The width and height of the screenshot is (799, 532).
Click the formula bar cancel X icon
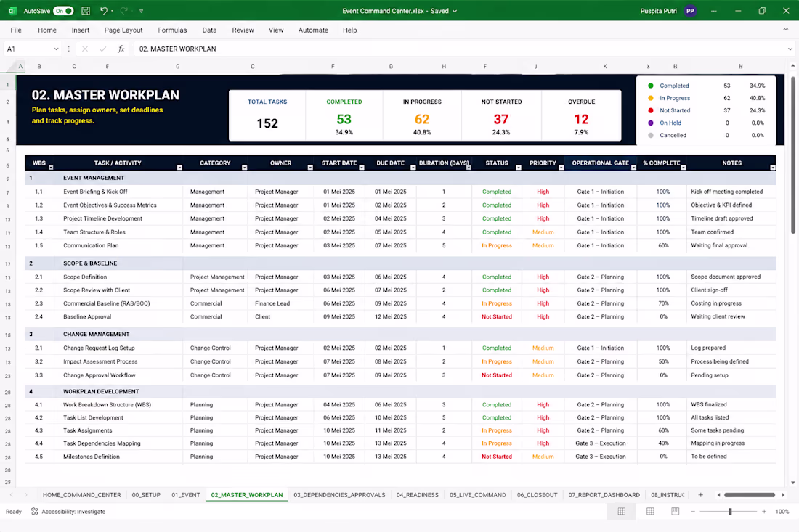(84, 49)
